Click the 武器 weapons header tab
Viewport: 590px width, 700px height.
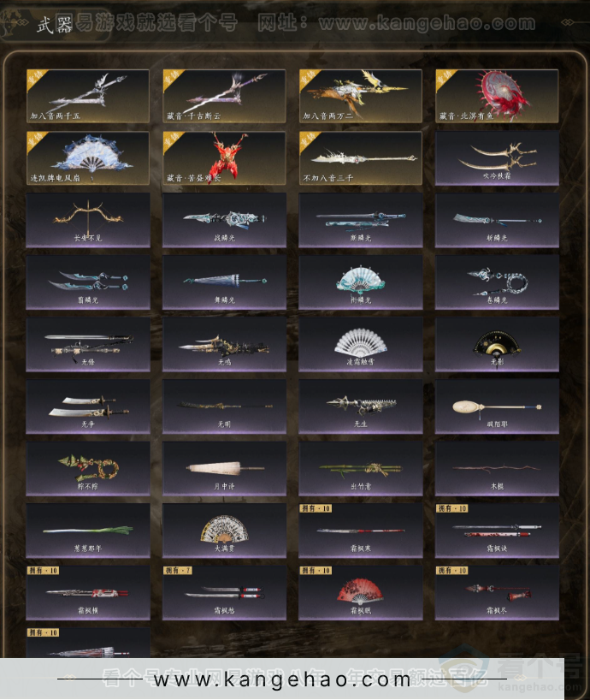pyautogui.click(x=55, y=24)
